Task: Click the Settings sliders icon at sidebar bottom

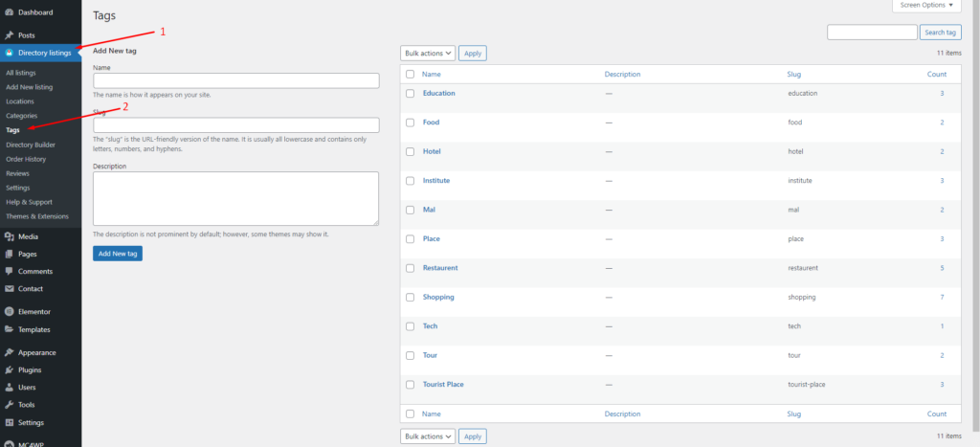Action: 10,423
